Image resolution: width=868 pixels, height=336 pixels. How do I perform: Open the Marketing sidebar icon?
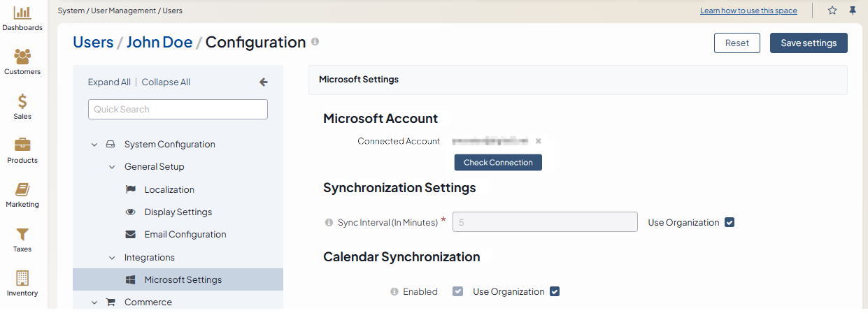[x=22, y=189]
